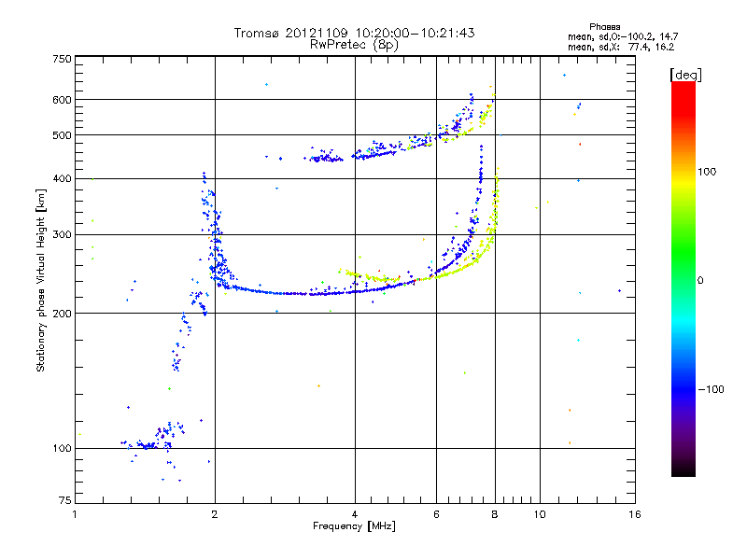This screenshot has width=747, height=560.
Task: Select the "mean, sd,X: 77.4, 16.2" text
Action: coord(621,47)
